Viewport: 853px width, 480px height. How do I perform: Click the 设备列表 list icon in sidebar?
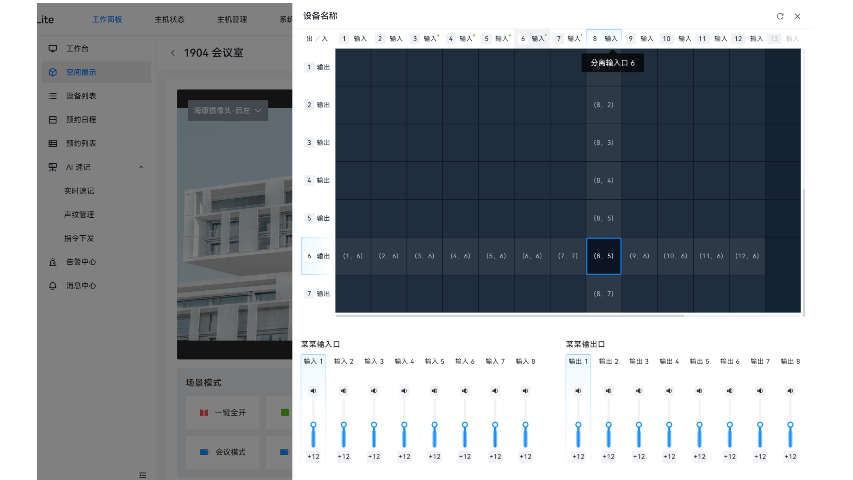53,96
